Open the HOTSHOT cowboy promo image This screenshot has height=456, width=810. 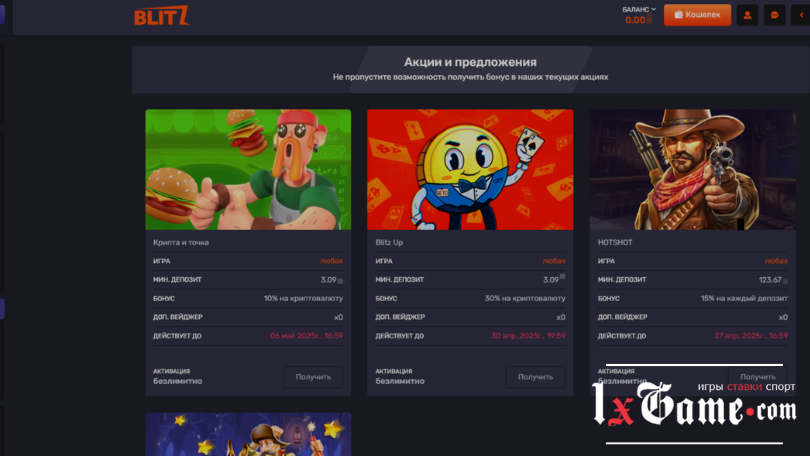pyautogui.click(x=692, y=169)
